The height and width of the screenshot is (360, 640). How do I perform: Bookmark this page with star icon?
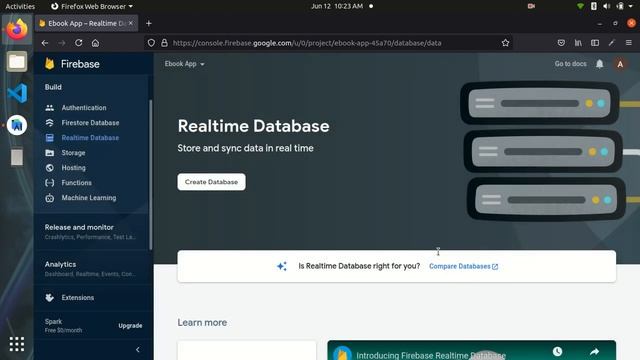point(505,43)
